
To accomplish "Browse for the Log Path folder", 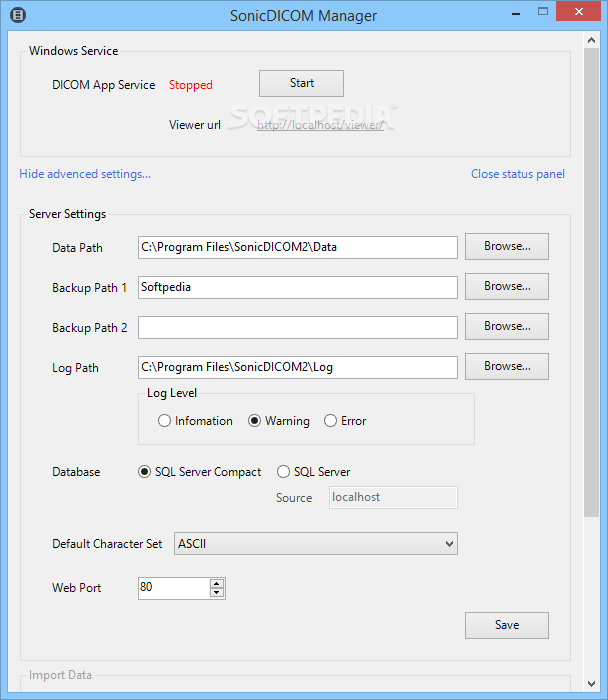I will pos(507,367).
